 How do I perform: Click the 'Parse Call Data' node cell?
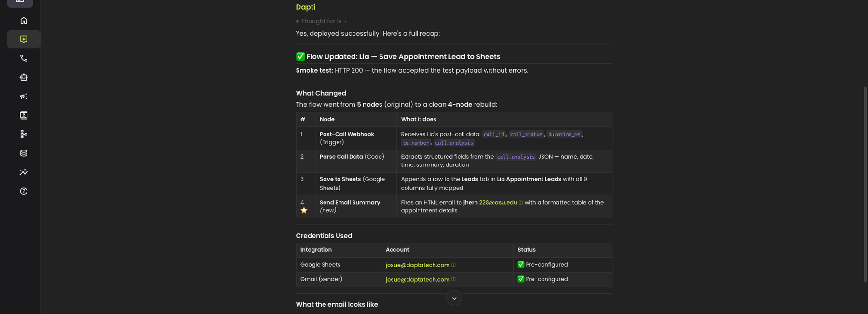(x=356, y=161)
